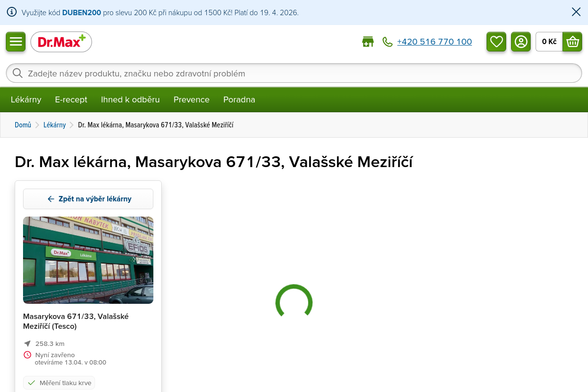Viewport: 588px width, 392px height.
Task: Select Ihned k odběru menu item
Action: (x=130, y=99)
